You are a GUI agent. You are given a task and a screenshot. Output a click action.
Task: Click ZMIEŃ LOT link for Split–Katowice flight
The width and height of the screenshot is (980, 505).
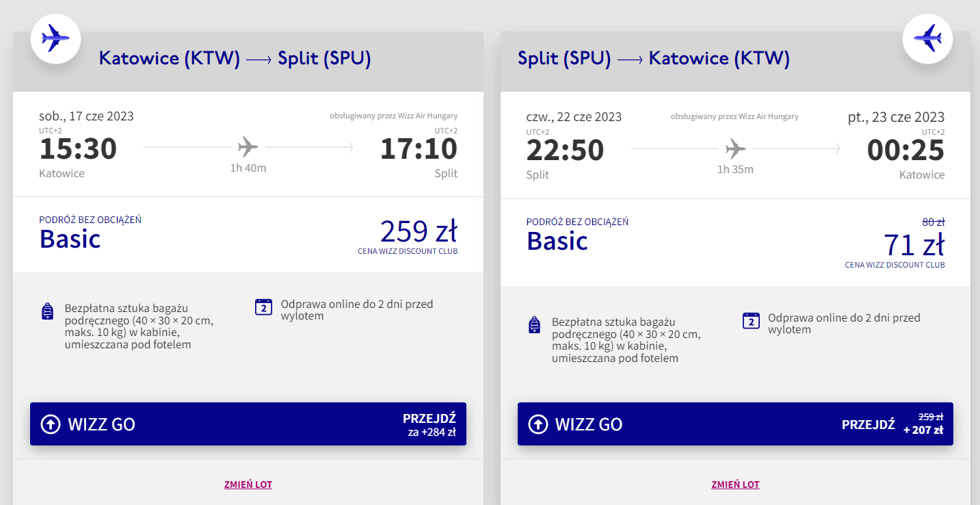pos(735,484)
